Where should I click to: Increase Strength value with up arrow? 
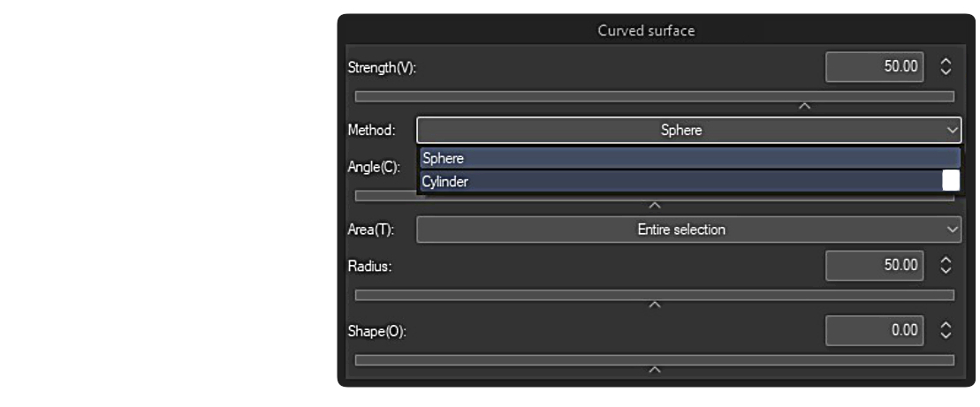tap(946, 62)
